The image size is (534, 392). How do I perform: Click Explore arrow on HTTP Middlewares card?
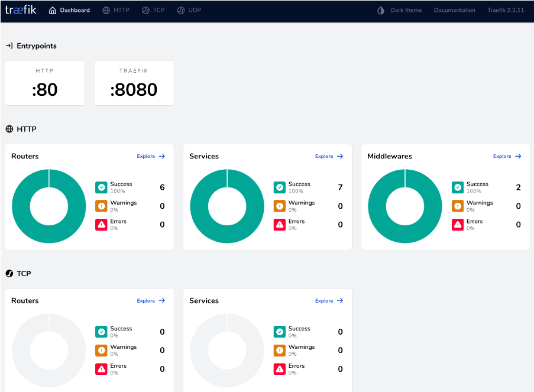[518, 156]
